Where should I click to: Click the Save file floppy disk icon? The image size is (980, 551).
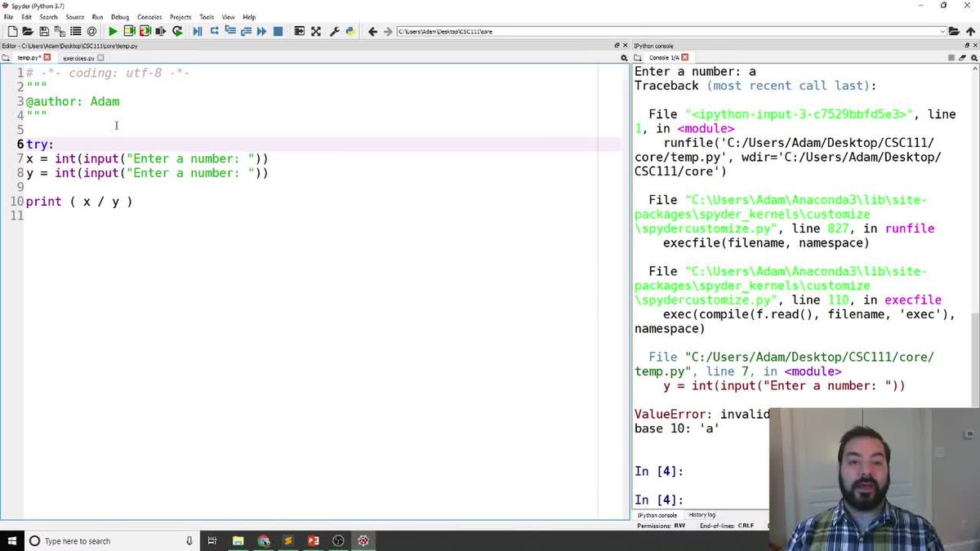click(44, 31)
